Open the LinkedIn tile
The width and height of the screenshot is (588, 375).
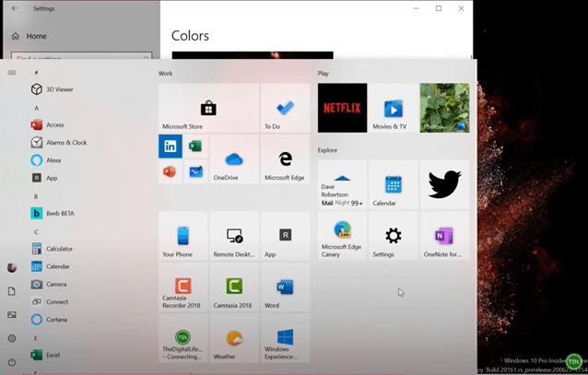[171, 146]
